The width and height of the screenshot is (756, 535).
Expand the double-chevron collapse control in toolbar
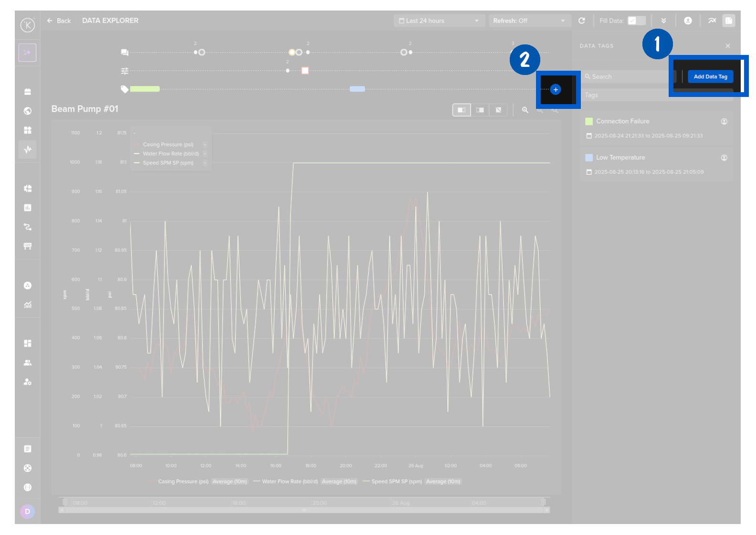[x=663, y=21]
